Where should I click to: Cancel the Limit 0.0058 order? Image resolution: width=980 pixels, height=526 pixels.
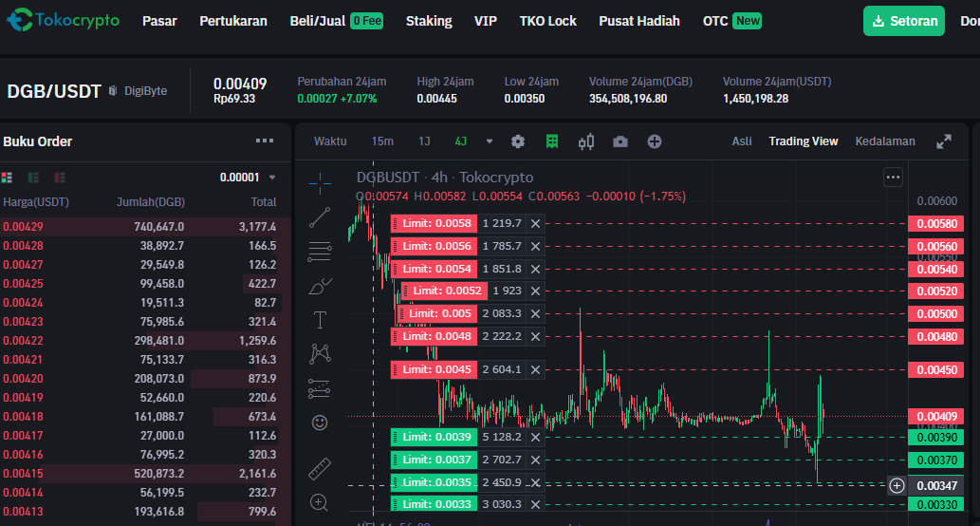pos(536,223)
